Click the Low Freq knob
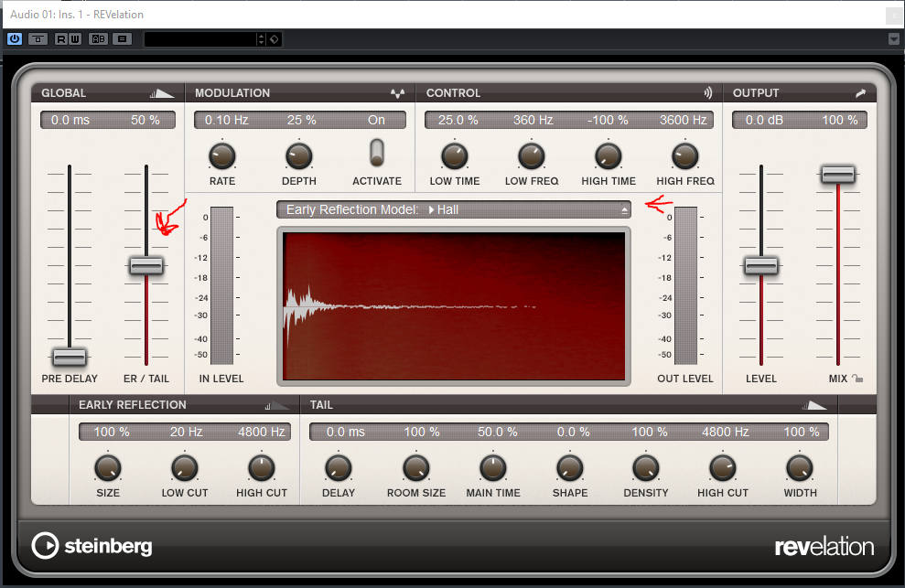 pyautogui.click(x=532, y=156)
